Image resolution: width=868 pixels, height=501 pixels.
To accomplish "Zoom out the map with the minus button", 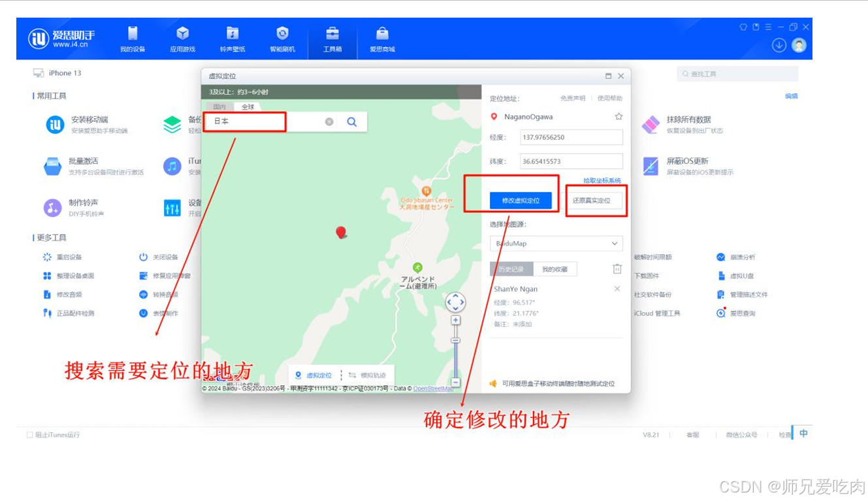I will pos(455,382).
